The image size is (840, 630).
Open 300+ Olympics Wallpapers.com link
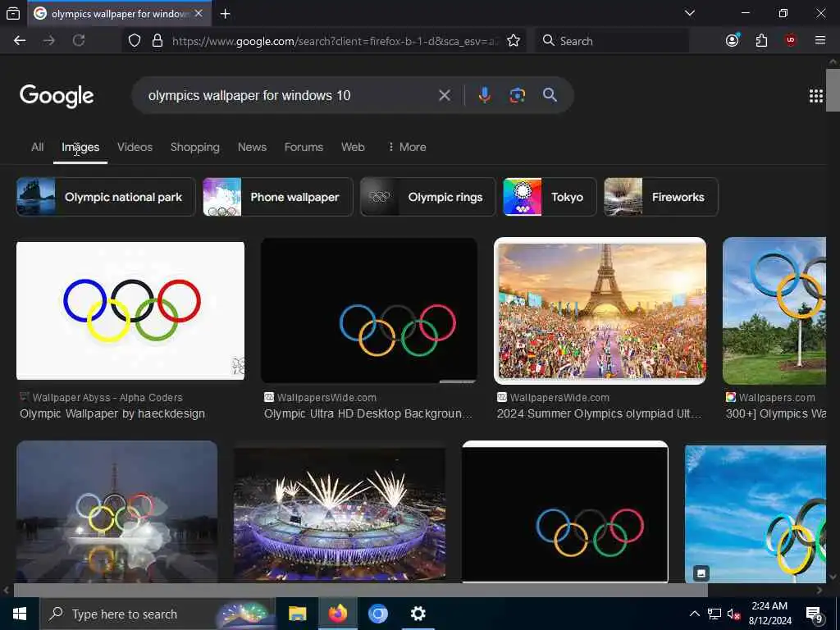coord(776,413)
